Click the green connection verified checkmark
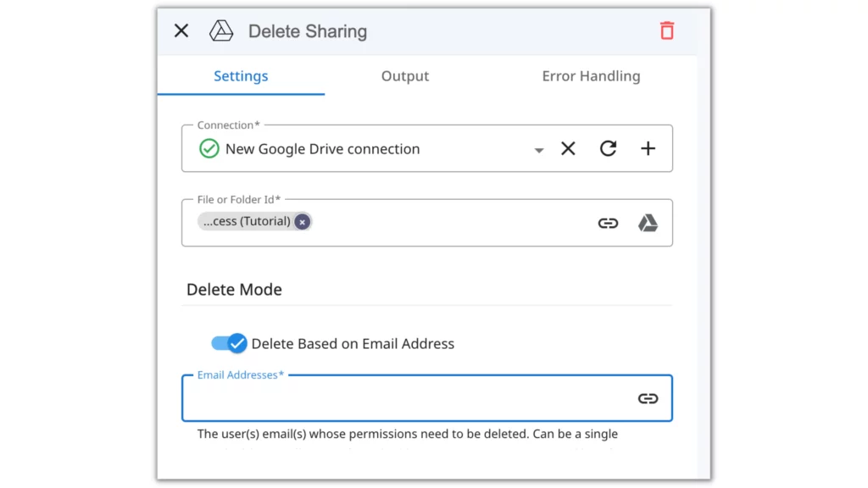This screenshot has width=868, height=488. 209,149
